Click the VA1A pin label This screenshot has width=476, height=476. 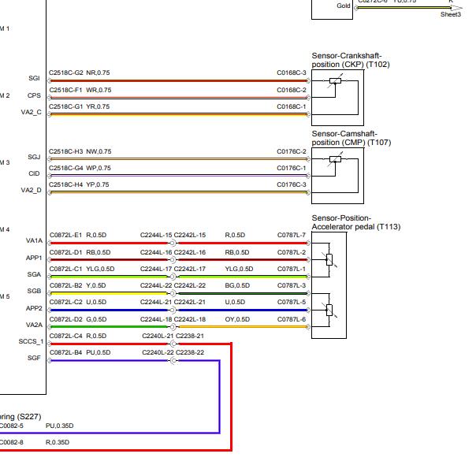(x=34, y=240)
